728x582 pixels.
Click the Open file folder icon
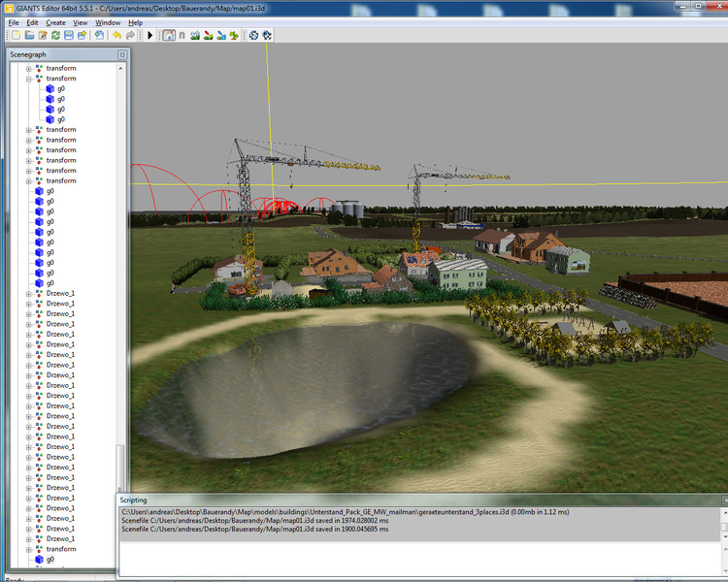pyautogui.click(x=29, y=35)
